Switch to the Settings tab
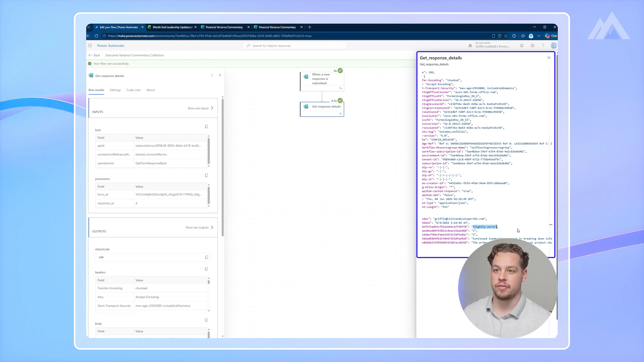Image resolution: width=644 pixels, height=362 pixels. [115, 90]
